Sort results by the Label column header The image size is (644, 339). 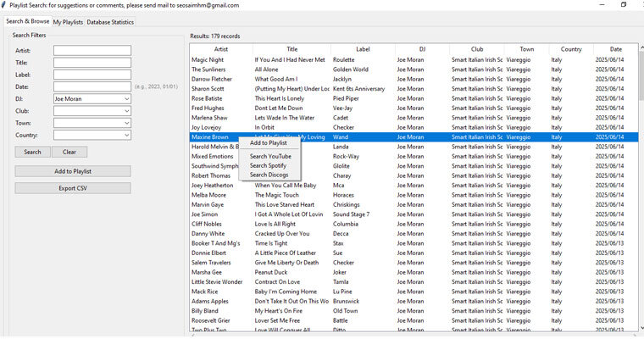363,49
